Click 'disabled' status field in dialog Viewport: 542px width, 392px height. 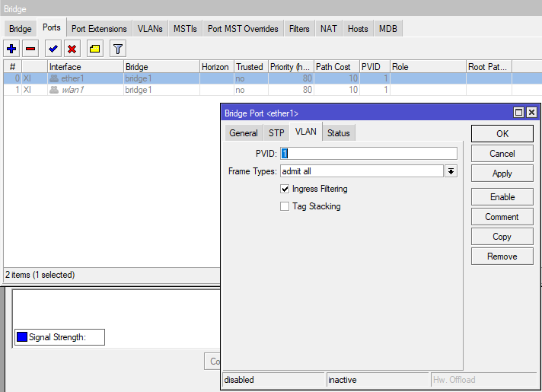274,380
